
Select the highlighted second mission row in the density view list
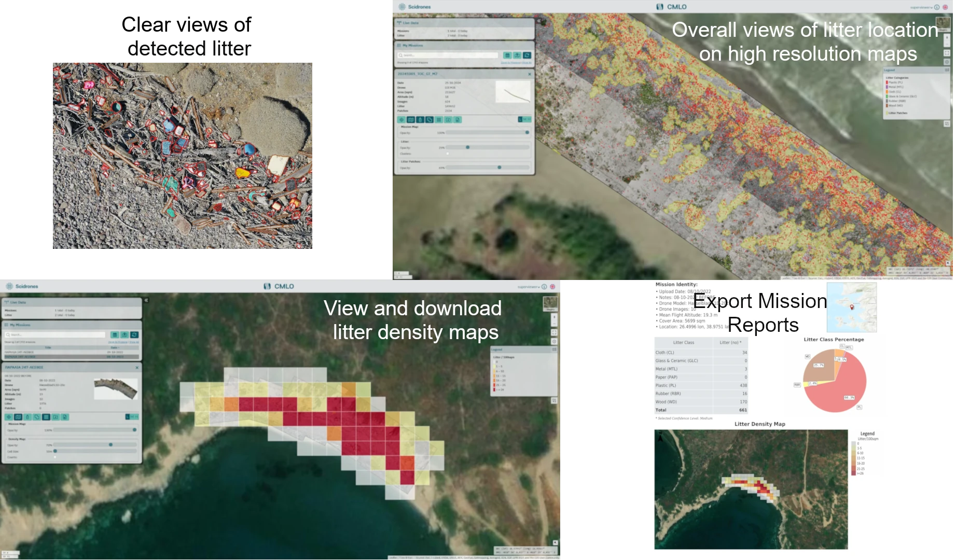tap(72, 357)
